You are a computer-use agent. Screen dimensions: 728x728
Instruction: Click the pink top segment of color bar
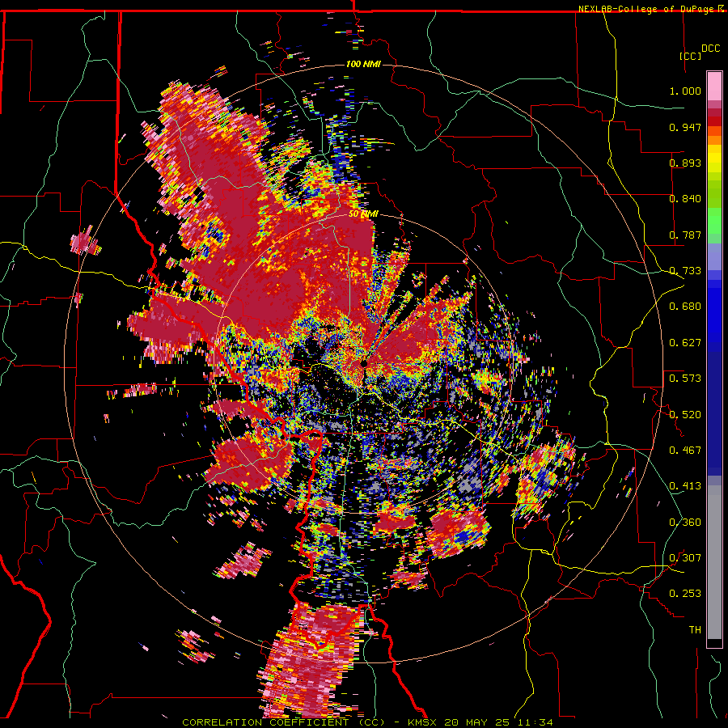point(714,86)
